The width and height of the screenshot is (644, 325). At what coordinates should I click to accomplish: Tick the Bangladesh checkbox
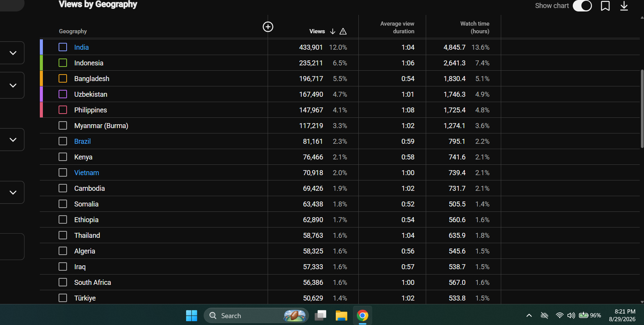click(x=63, y=78)
